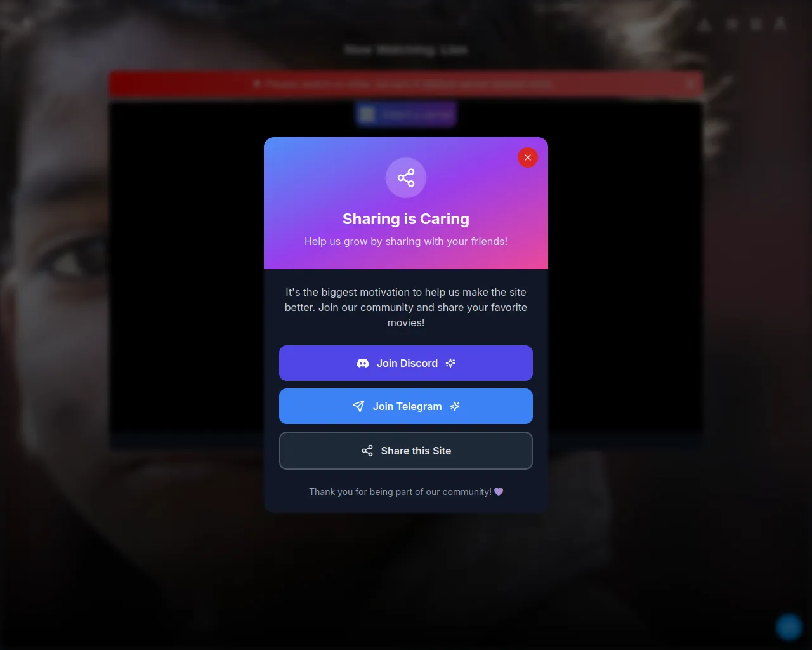Click the first blurred icon in the top bar

click(x=704, y=24)
